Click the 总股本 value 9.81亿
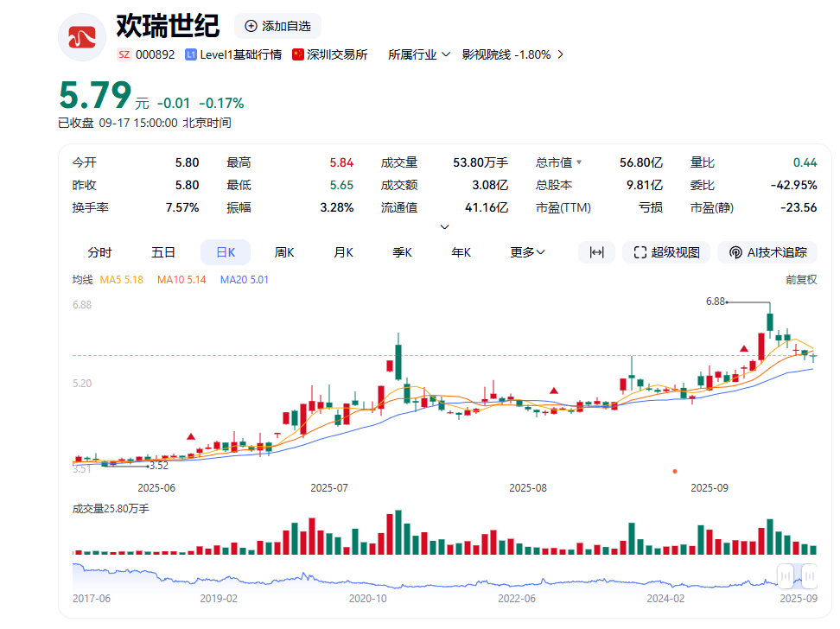 tap(645, 185)
